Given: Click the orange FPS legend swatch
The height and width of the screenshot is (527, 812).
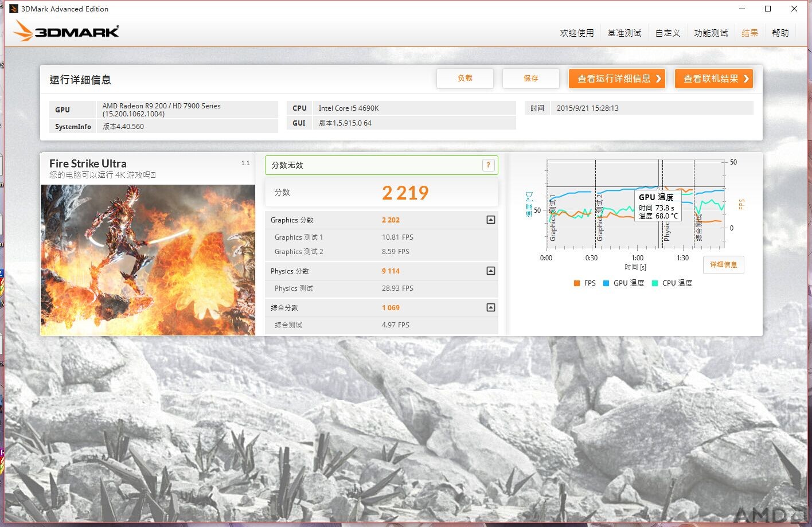Looking at the screenshot, I should point(576,283).
